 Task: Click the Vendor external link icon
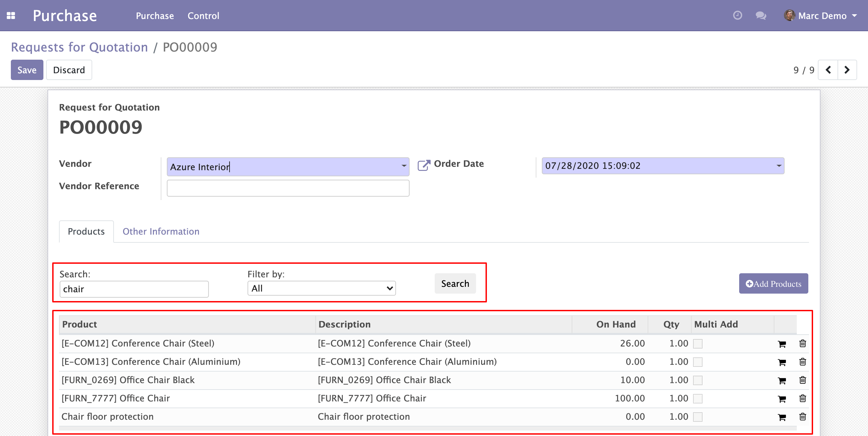click(423, 165)
